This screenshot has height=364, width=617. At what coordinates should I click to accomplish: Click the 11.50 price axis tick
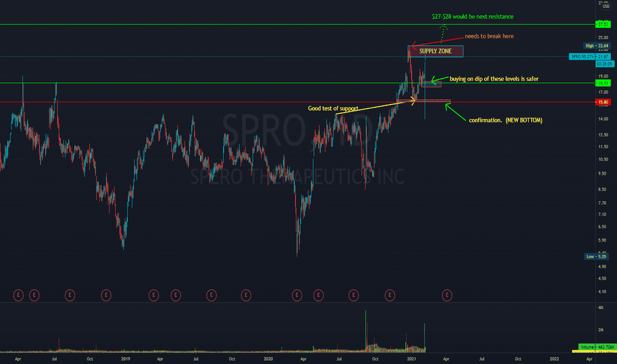(x=603, y=147)
